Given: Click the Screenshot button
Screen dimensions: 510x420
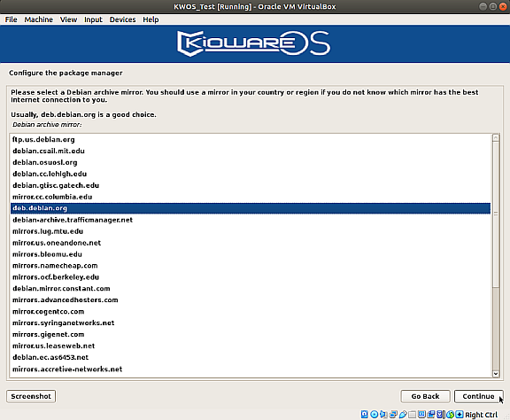Looking at the screenshot, I should pos(31,396).
